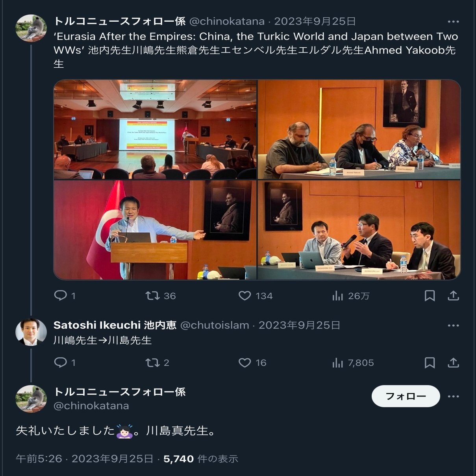Open the conference hall presentation photo
The image size is (476, 476).
(155, 130)
